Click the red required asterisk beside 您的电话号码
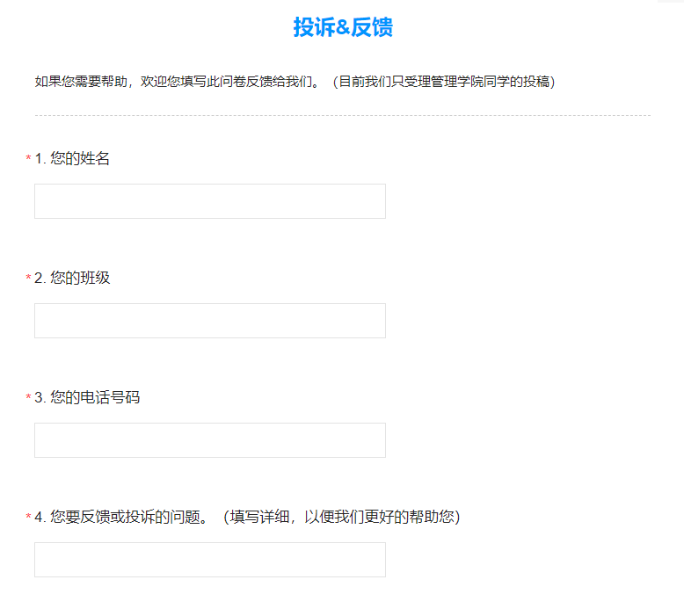 point(28,399)
